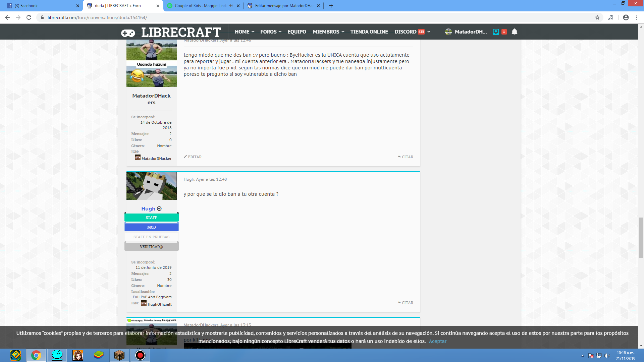The image size is (644, 362).
Task: Click the LIBRECRAFT site title
Action: tap(181, 32)
